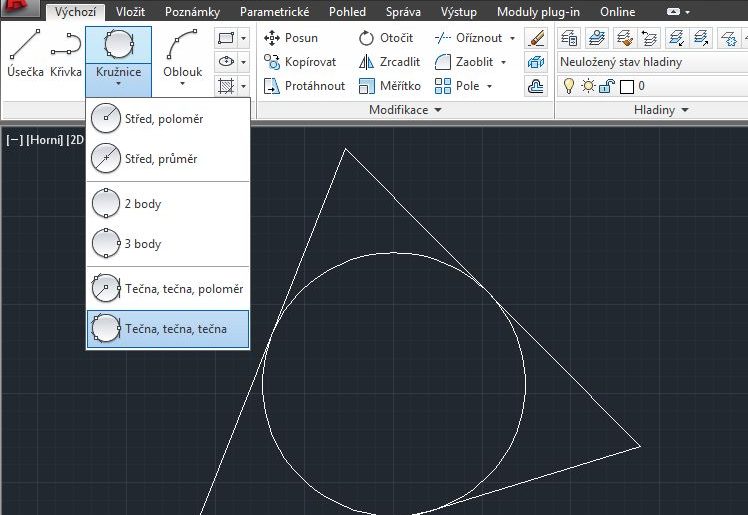Select the Křivka (polyline) tool
Image resolution: width=748 pixels, height=515 pixels.
(x=66, y=54)
